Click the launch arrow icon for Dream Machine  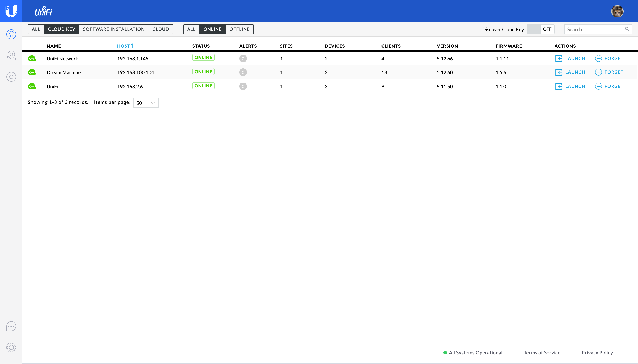pyautogui.click(x=559, y=72)
